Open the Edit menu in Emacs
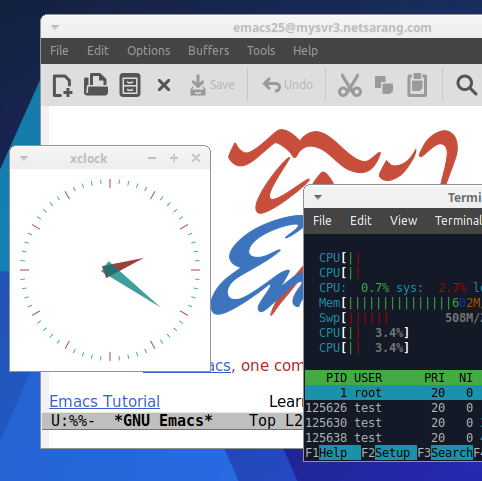482x481 pixels. pyautogui.click(x=98, y=51)
